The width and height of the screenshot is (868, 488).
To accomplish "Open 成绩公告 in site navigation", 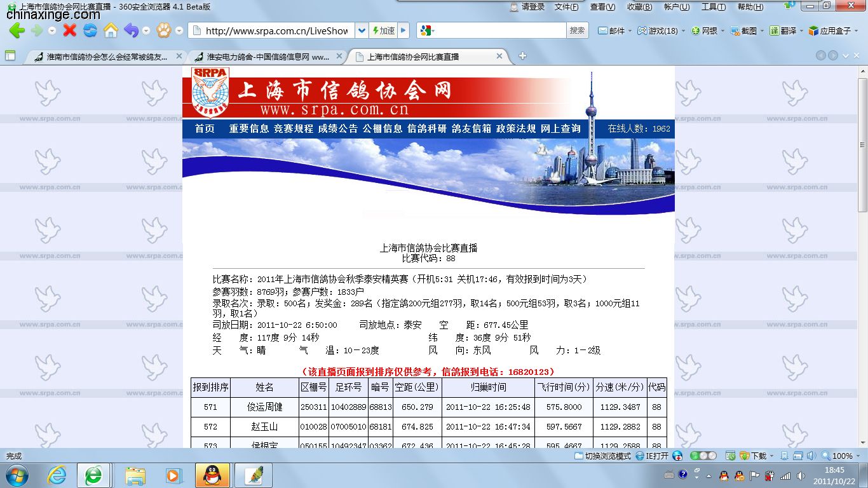I will click(x=338, y=128).
